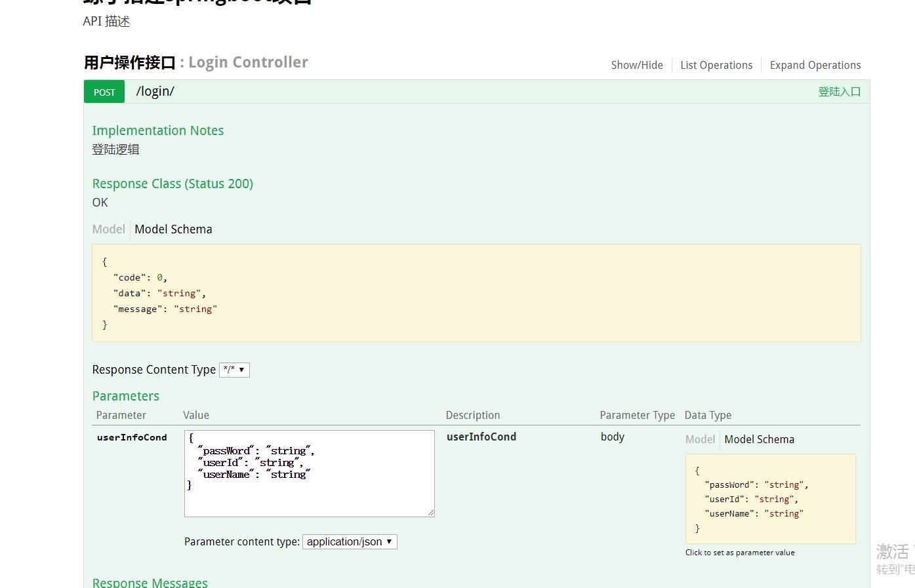Click the Login Controller heading text

point(248,62)
